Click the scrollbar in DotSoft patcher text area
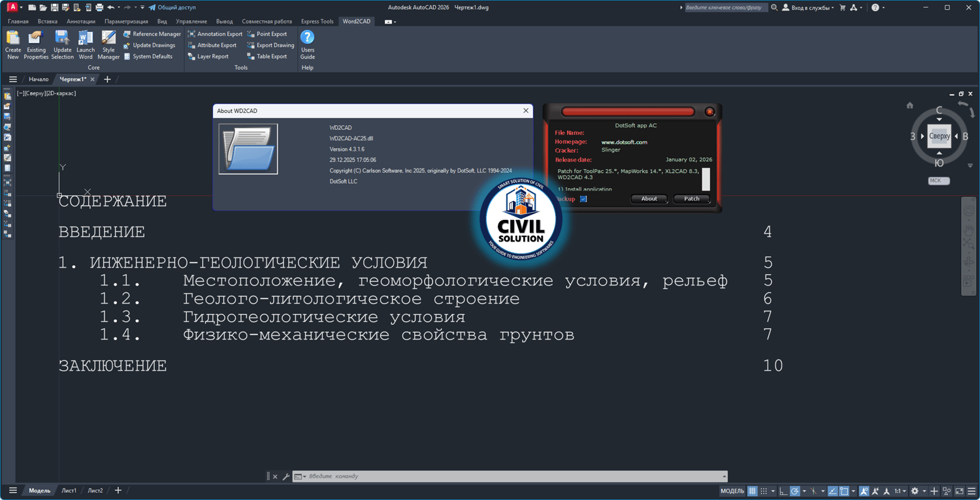Image resolution: width=980 pixels, height=500 pixels. [706, 179]
